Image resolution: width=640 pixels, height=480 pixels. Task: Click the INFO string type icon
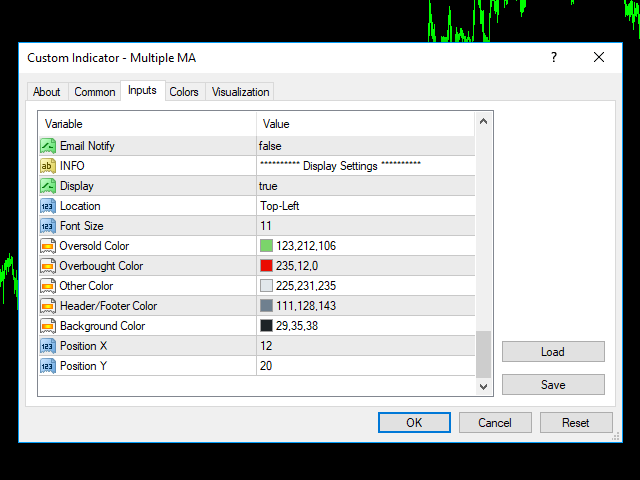(x=47, y=166)
